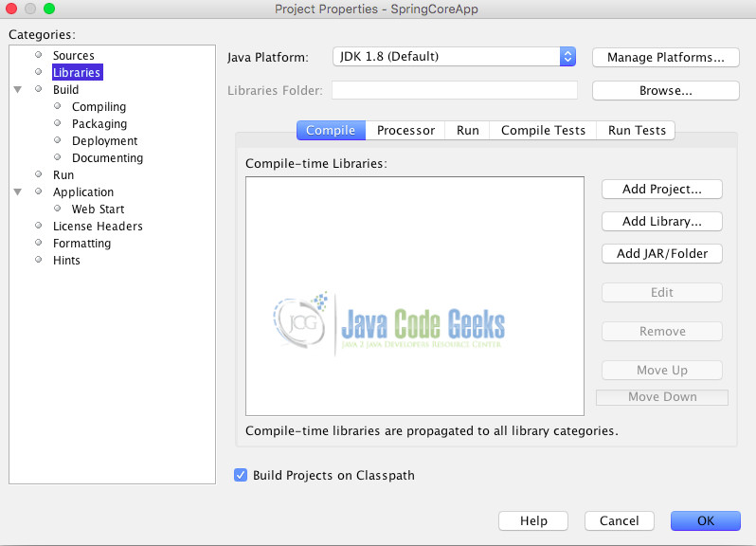Viewport: 756px width, 546px height.
Task: Select the Web Start category
Action: pyautogui.click(x=98, y=209)
